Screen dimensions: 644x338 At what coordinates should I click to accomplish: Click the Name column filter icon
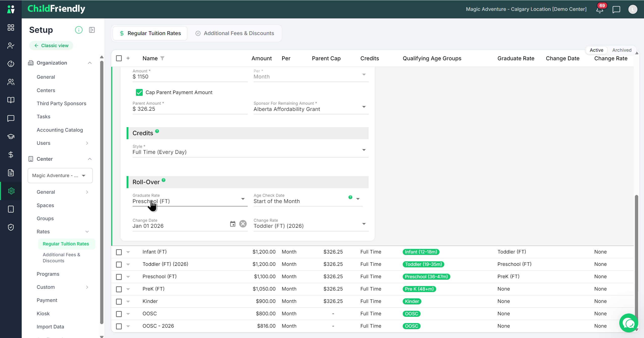162,59
